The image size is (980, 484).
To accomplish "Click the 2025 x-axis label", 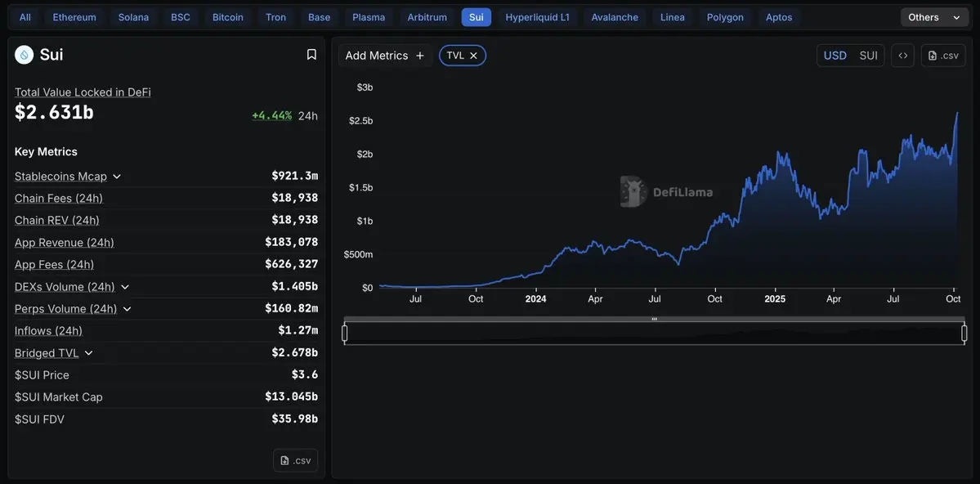I will [775, 299].
